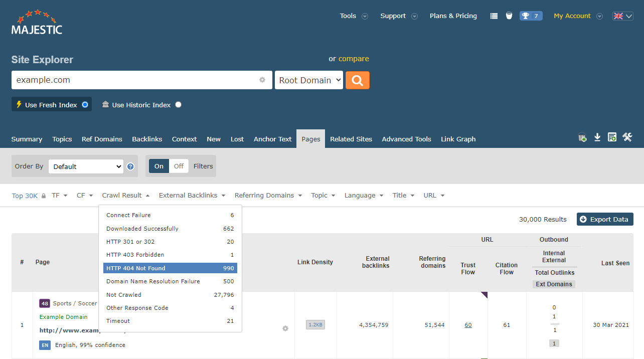This screenshot has height=359, width=644.
Task: Switch to the Context tab
Action: [185, 139]
